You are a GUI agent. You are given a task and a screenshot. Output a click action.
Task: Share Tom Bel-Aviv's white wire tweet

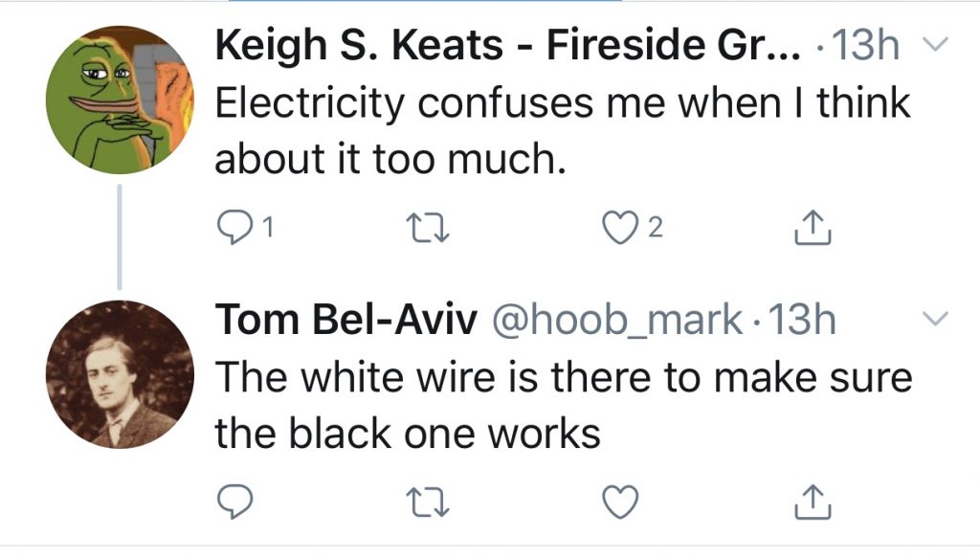coord(813,502)
